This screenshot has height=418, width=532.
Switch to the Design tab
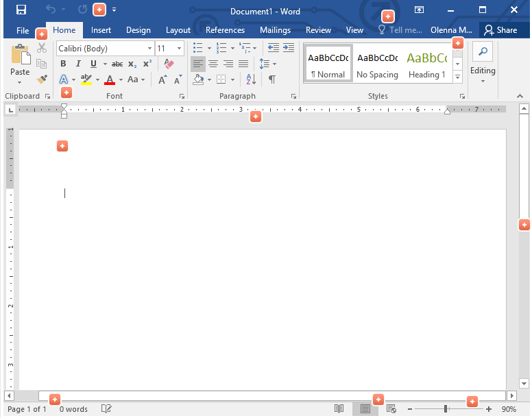[138, 30]
